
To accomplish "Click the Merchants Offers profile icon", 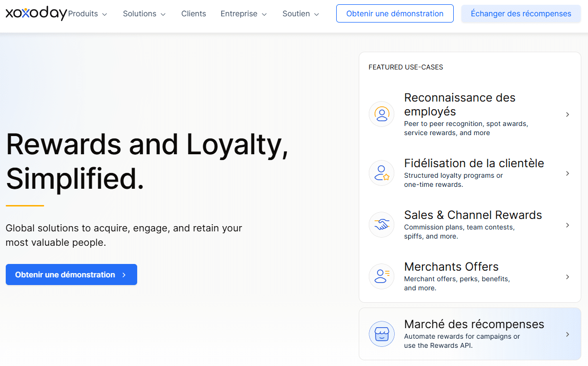I will click(x=381, y=276).
